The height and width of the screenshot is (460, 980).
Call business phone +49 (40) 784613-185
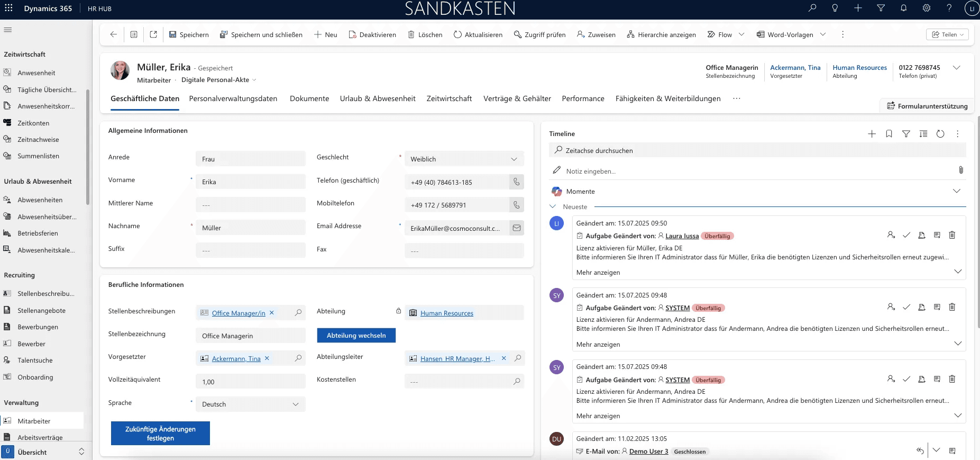[517, 182]
